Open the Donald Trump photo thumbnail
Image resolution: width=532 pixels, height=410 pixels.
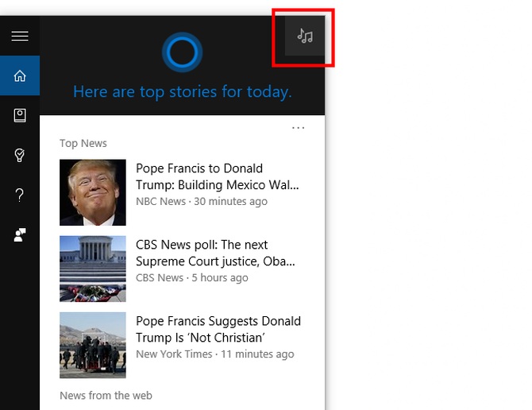[x=93, y=192]
